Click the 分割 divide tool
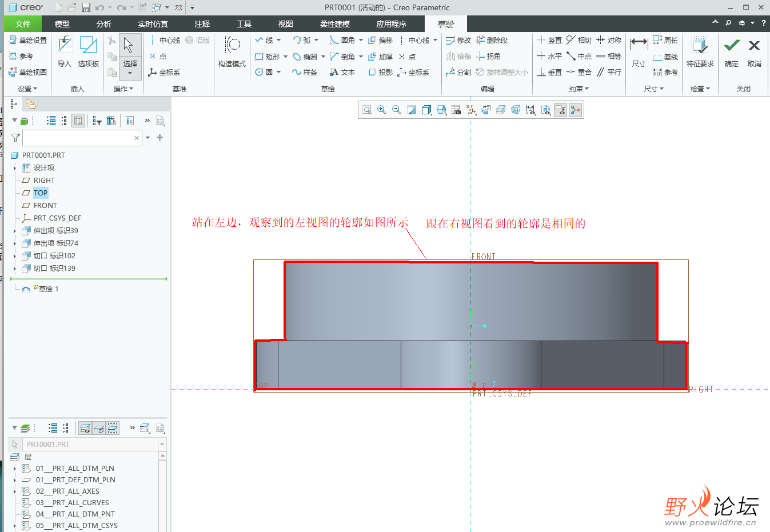 [458, 73]
